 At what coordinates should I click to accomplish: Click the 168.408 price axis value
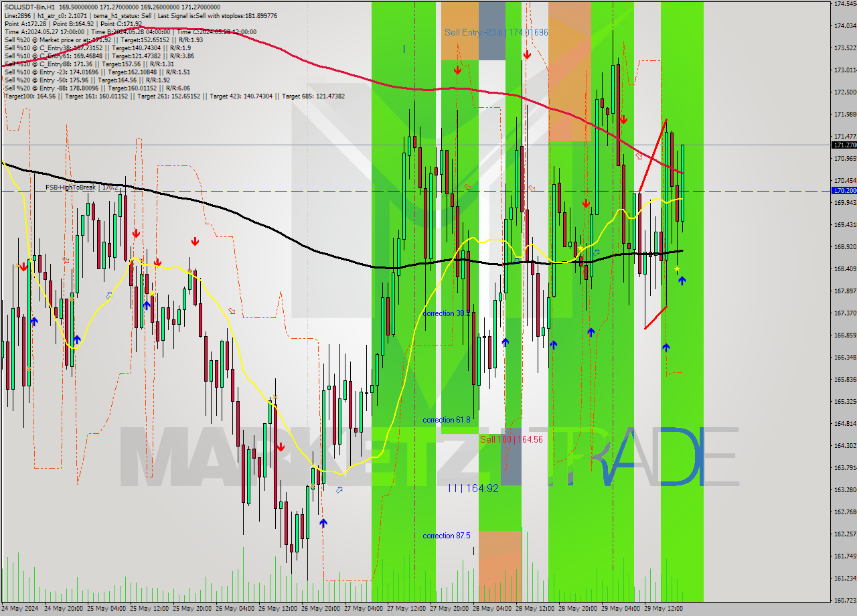coord(844,269)
